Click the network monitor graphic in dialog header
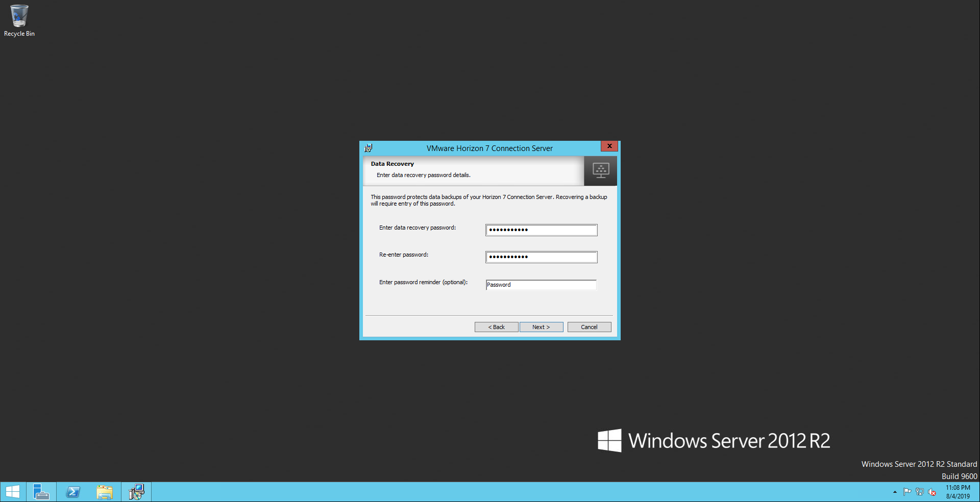 pos(600,170)
